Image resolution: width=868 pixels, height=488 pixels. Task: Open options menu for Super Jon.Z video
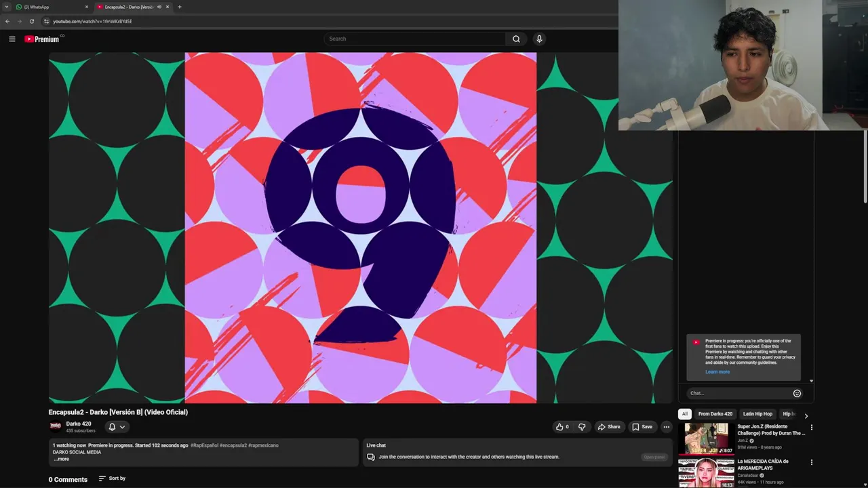811,428
